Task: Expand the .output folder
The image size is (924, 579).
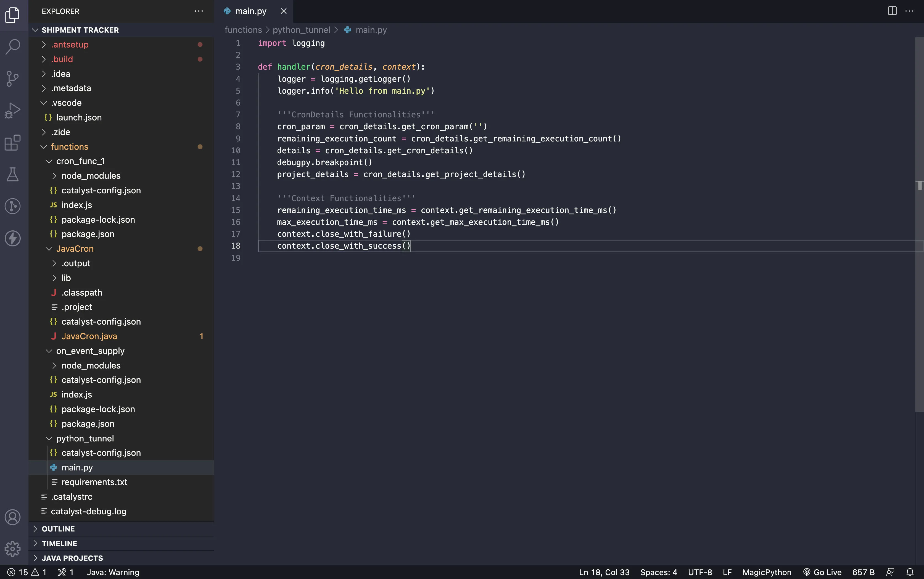Action: coord(121,263)
